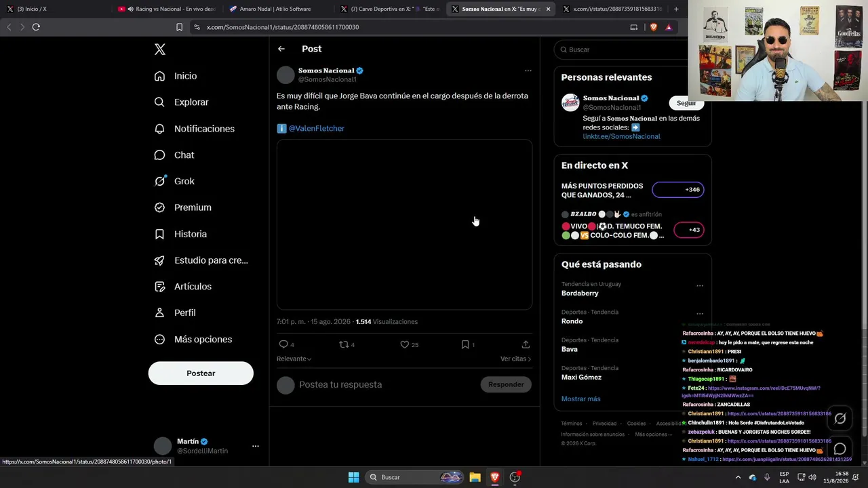868x488 pixels.
Task: Open the linktr.ee/SomosNacional link
Action: click(x=621, y=136)
